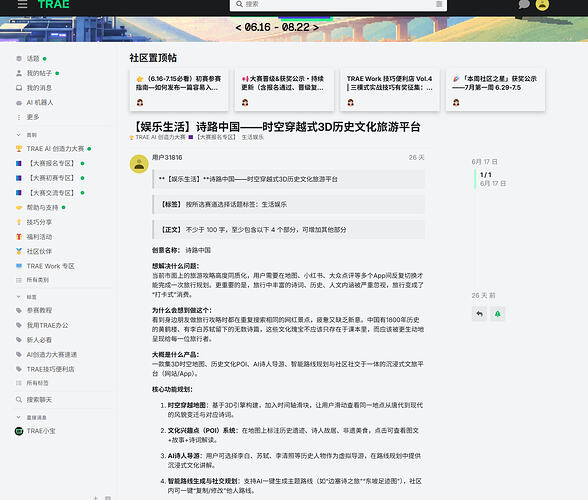Select the 我用TRAE办公 tag
Image resolution: width=588 pixels, height=500 pixels.
tap(47, 325)
